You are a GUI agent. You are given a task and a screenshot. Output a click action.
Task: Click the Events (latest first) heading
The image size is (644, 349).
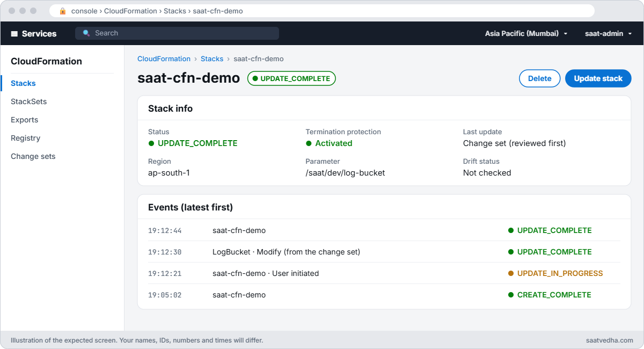(191, 207)
